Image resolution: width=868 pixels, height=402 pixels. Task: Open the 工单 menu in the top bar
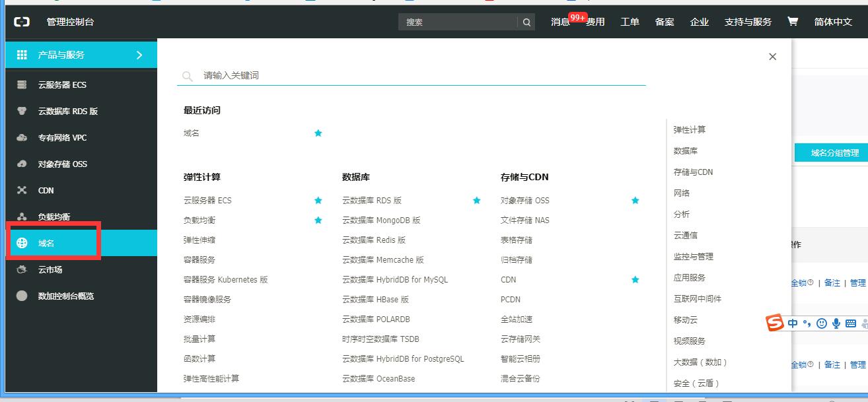[x=630, y=21]
